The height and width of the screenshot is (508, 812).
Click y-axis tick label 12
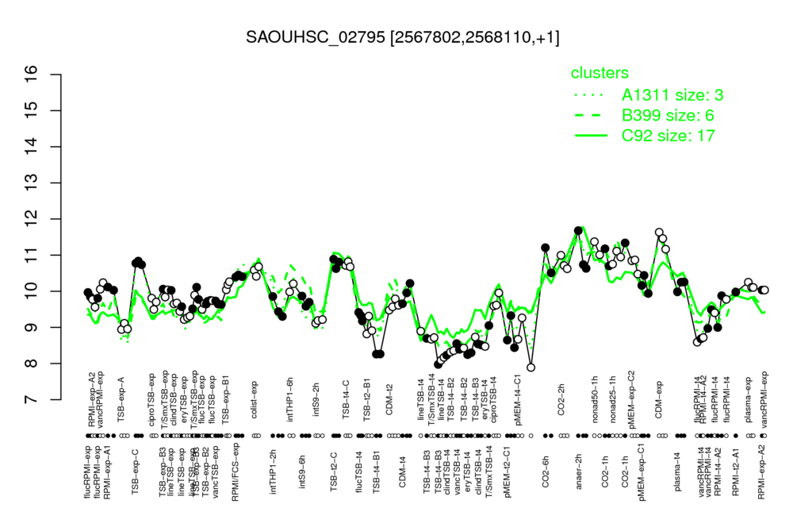click(x=31, y=219)
